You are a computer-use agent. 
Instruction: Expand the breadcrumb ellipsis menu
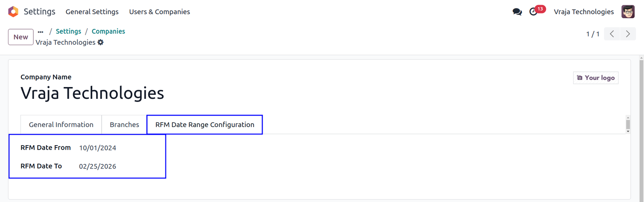tap(41, 31)
